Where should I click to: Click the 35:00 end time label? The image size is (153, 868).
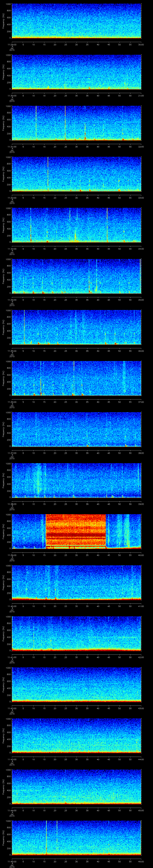click(x=141, y=300)
